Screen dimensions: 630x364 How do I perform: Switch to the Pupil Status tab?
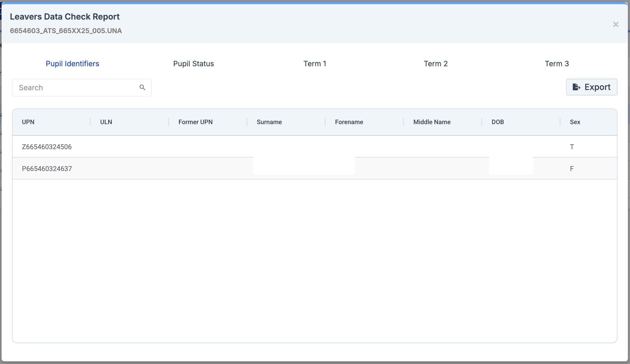(x=193, y=64)
